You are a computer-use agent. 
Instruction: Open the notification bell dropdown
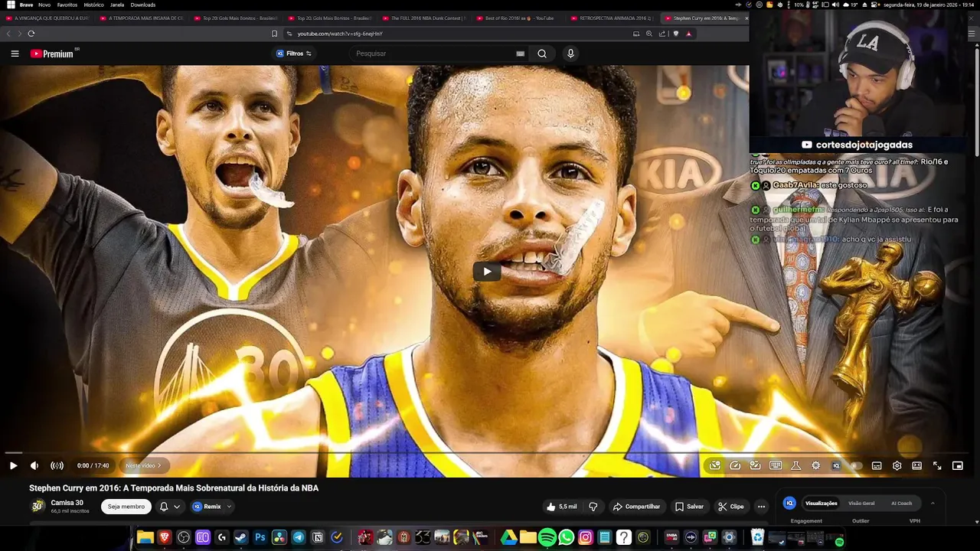tap(170, 507)
